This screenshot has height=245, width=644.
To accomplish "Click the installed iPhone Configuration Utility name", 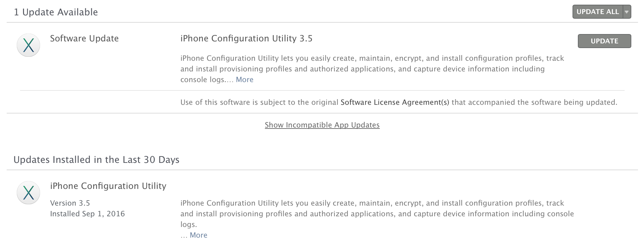I will [108, 186].
